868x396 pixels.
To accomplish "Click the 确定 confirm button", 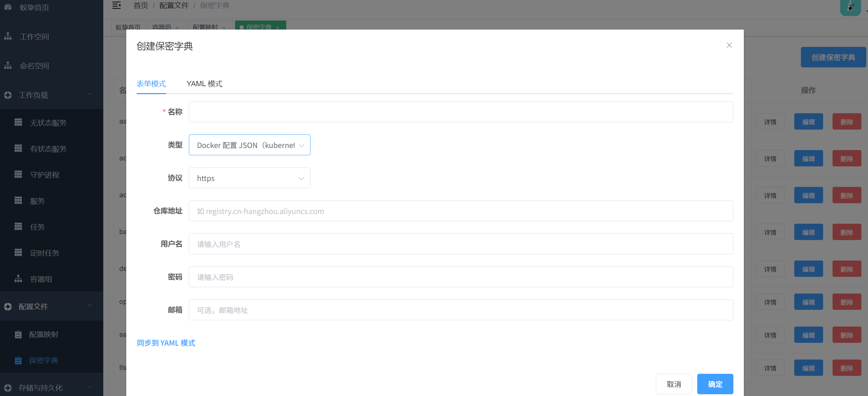I will [715, 384].
